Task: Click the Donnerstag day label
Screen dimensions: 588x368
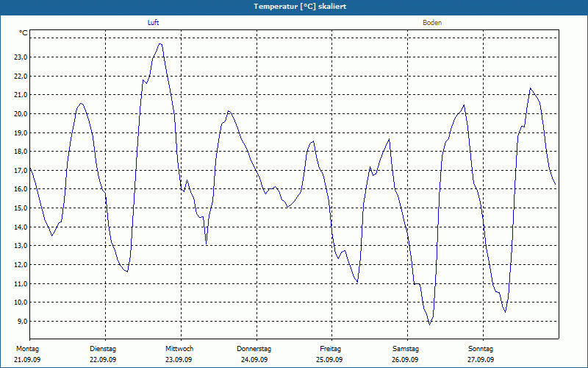Action: click(x=254, y=349)
